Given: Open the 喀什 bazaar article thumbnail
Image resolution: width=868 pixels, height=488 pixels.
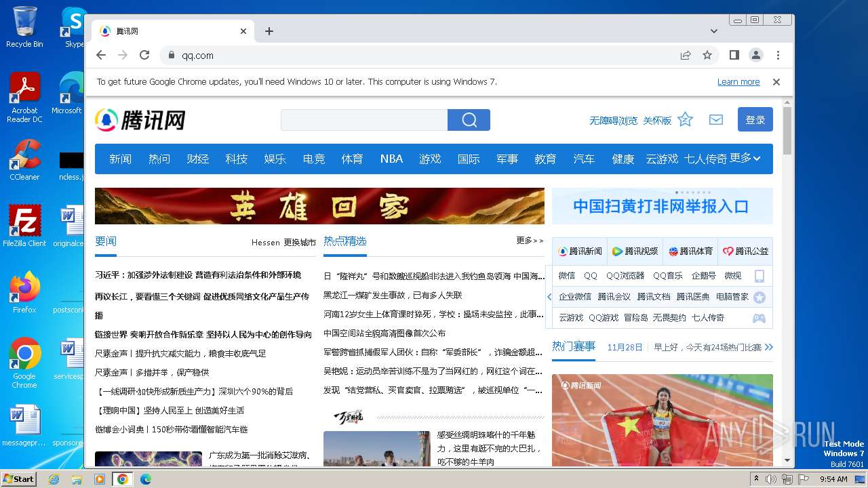Looking at the screenshot, I should coord(377,449).
